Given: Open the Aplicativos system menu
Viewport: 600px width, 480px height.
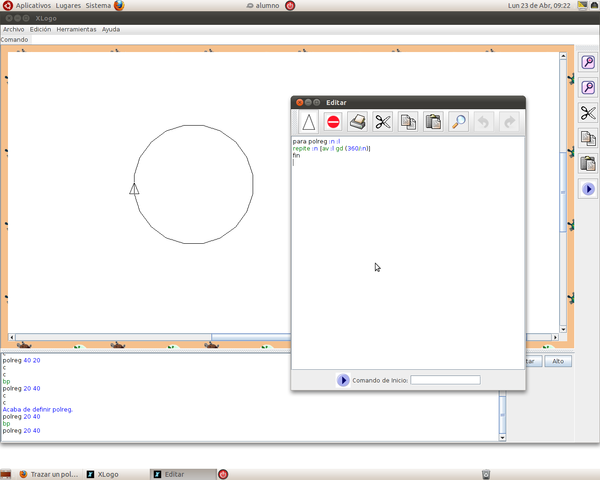Looking at the screenshot, I should point(33,5).
